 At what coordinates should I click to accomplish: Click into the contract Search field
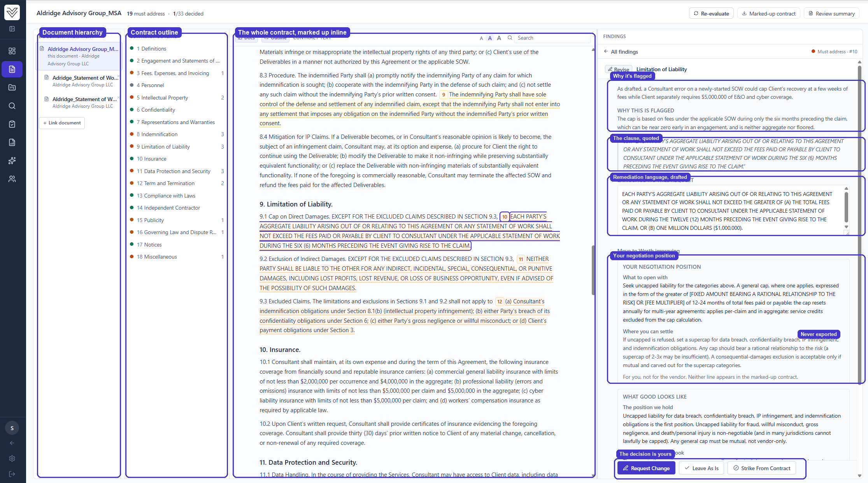point(552,38)
